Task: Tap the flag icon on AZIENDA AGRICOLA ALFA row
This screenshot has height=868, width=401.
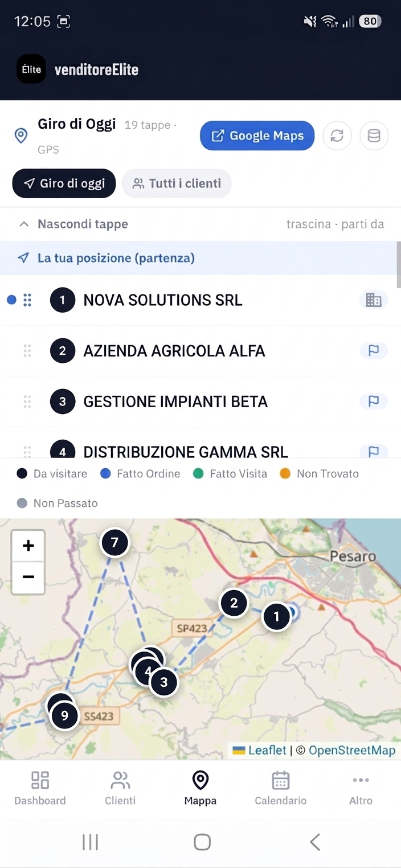Action: pos(374,351)
